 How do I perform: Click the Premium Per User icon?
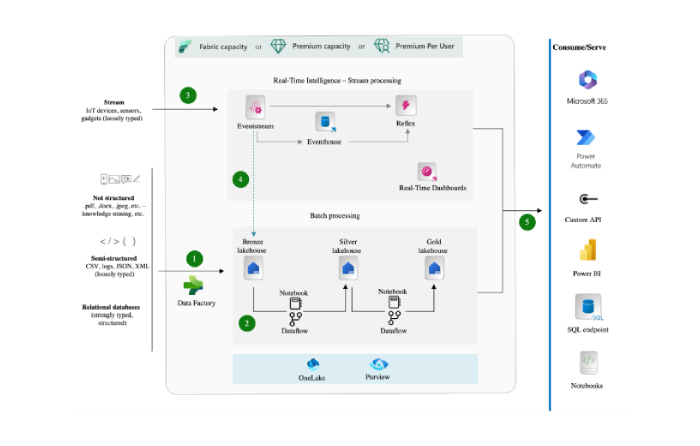tap(382, 47)
